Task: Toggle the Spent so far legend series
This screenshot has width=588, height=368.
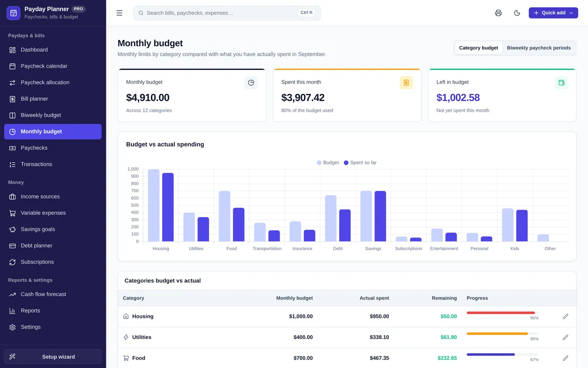Action: pyautogui.click(x=360, y=163)
